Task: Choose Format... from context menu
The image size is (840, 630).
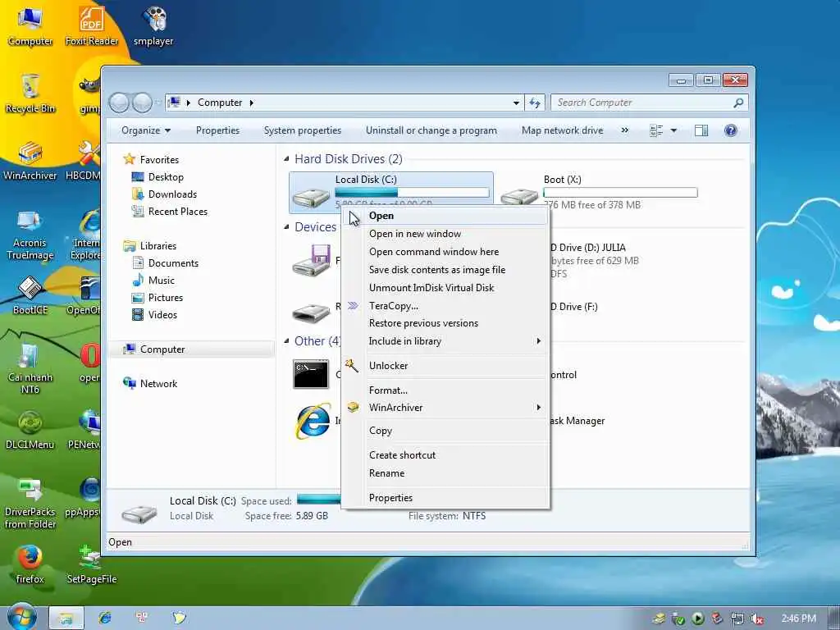Action: (x=445, y=390)
